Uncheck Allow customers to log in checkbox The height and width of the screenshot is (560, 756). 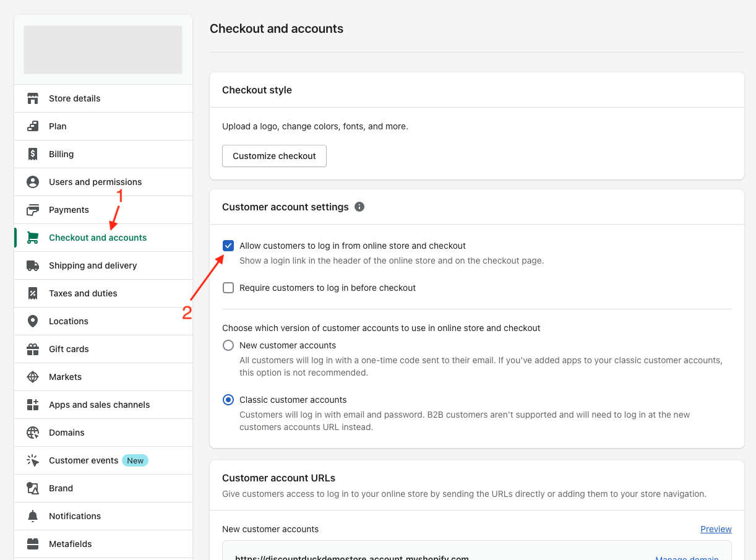(228, 246)
